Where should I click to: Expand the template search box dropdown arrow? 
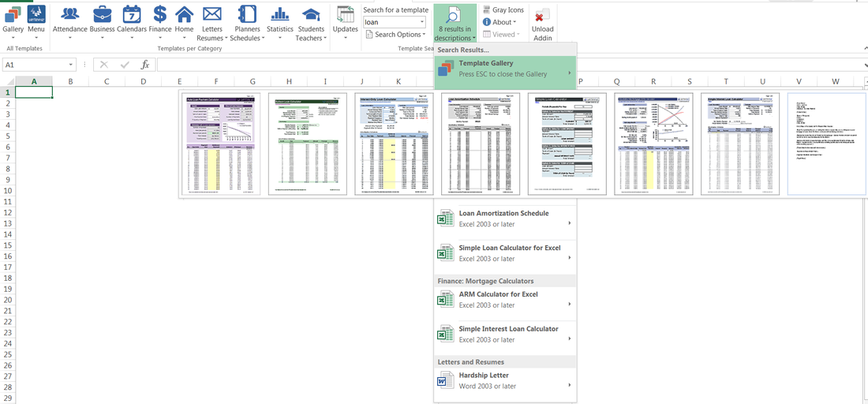422,23
